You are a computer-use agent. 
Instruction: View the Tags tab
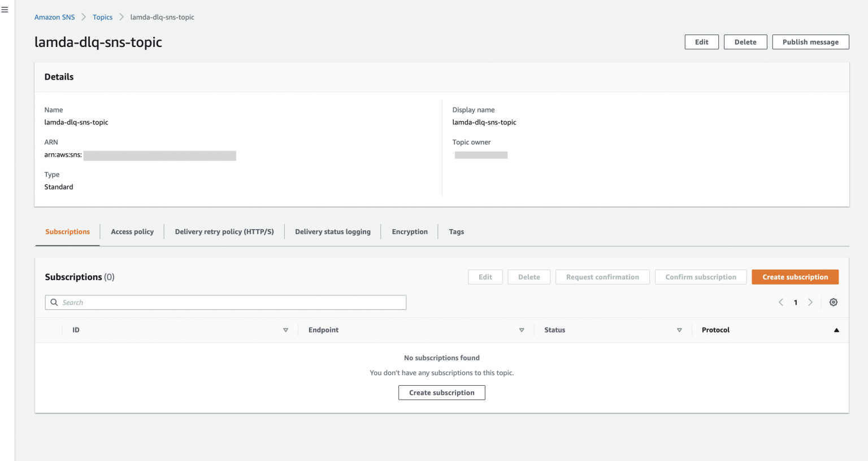pyautogui.click(x=456, y=231)
